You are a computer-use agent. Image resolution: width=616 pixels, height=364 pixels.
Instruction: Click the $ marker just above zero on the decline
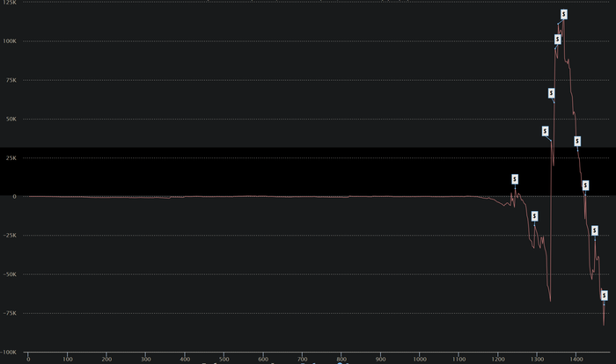pyautogui.click(x=585, y=186)
